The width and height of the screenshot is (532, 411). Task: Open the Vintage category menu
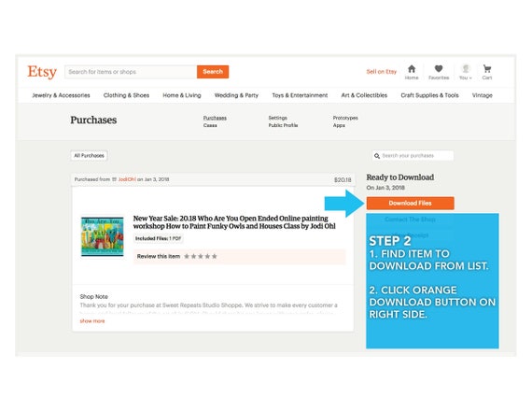tap(483, 95)
